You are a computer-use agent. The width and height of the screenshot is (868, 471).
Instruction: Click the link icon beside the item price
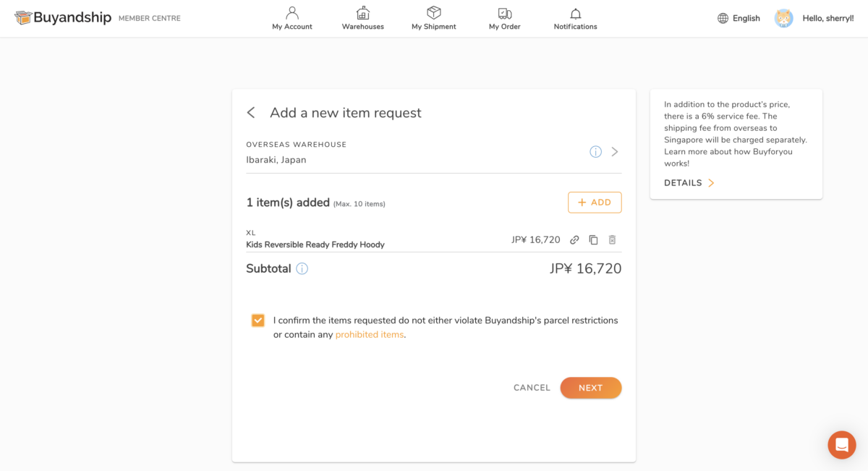(x=574, y=240)
